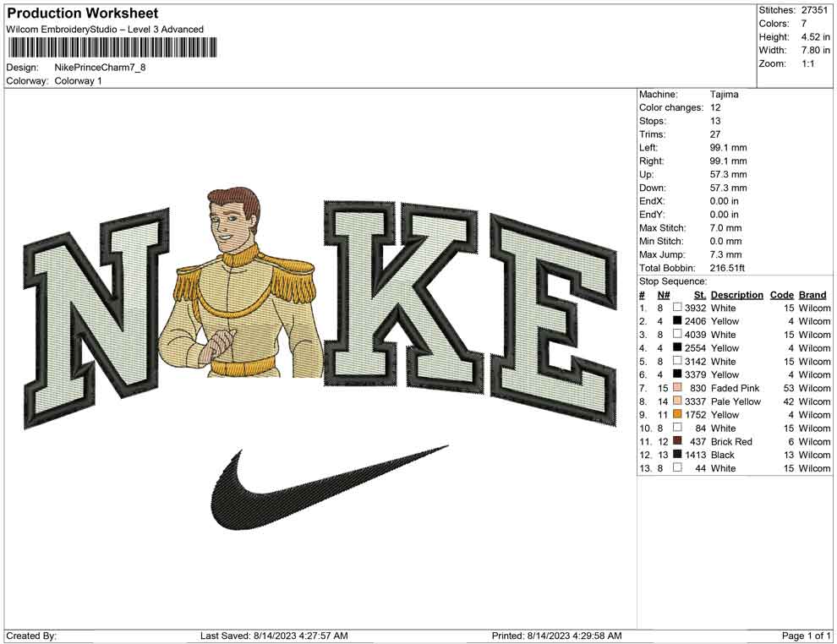The image size is (837, 644).
Task: Click the Stitches value 27351
Action: point(814,10)
